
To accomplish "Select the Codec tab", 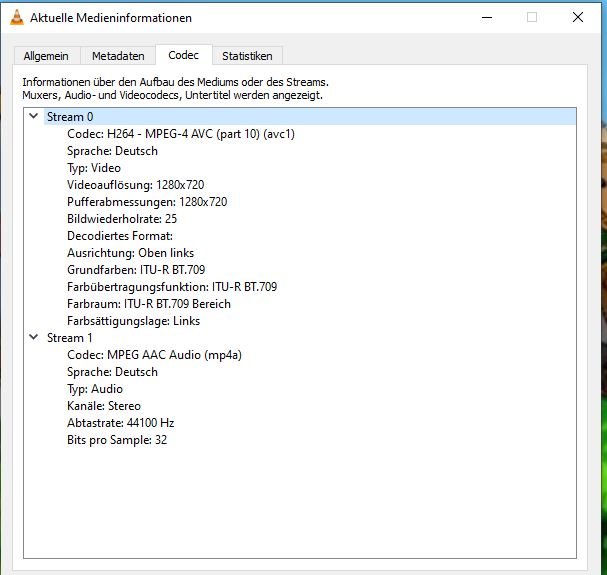I will [x=183, y=55].
